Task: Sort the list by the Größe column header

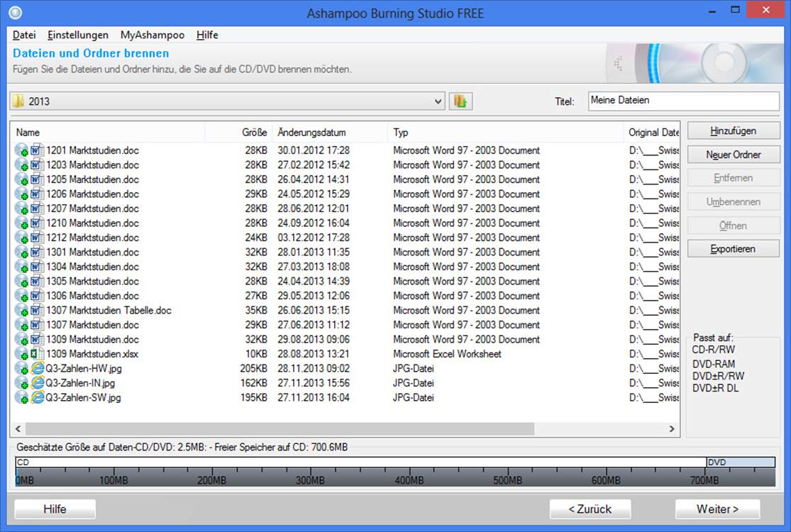Action: coord(238,133)
